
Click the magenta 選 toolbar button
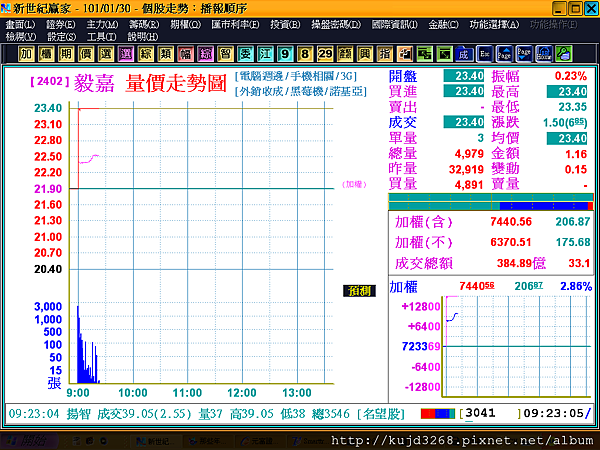point(126,54)
